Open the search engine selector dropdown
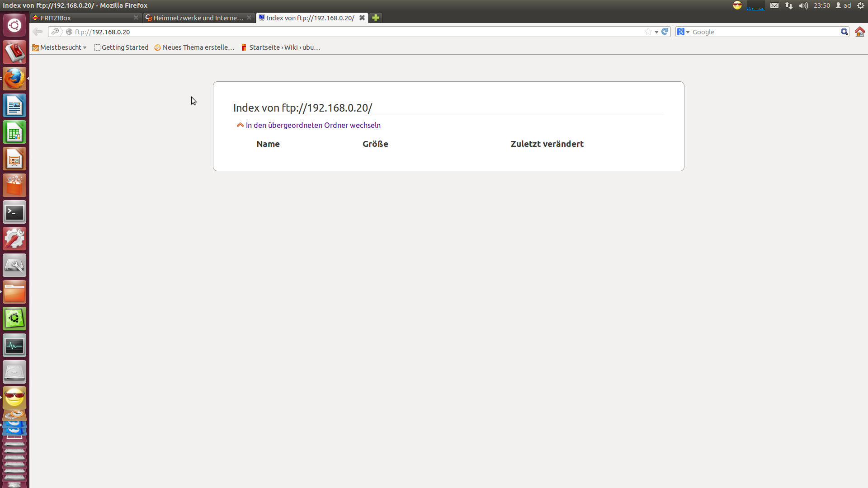 click(683, 32)
